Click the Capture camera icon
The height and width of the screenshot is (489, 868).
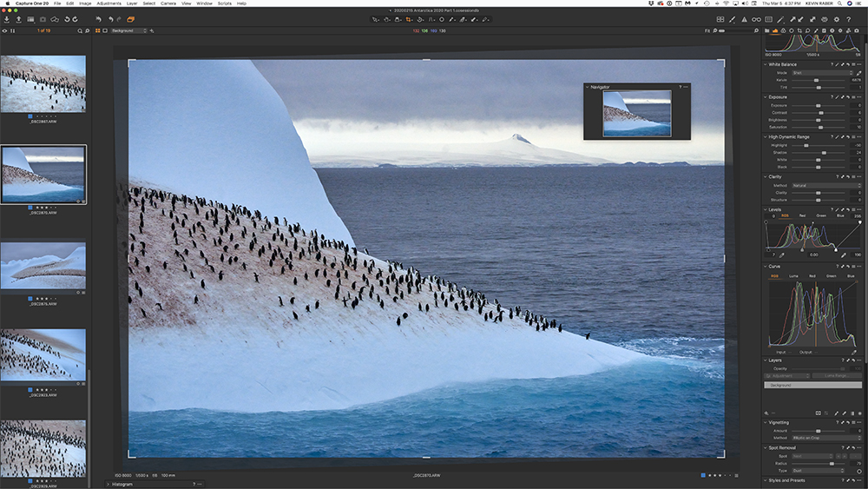click(43, 18)
